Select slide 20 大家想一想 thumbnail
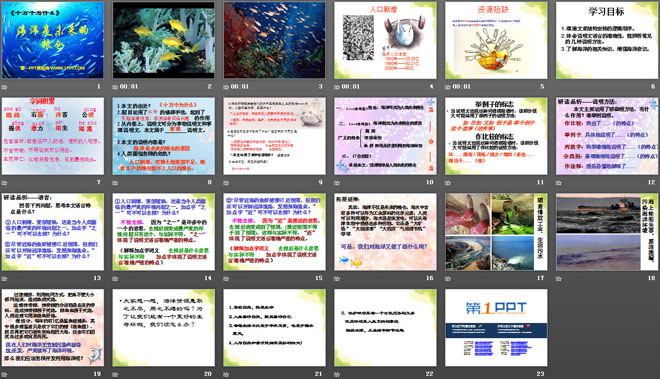 (164, 328)
